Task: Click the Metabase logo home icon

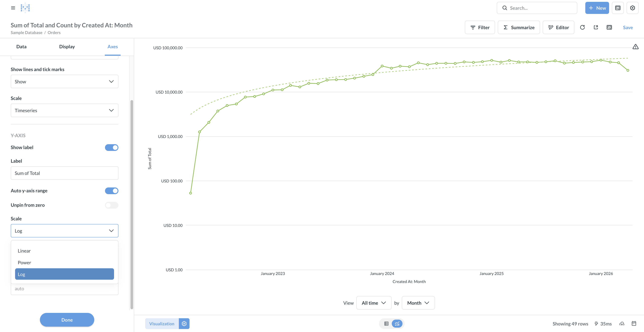Action: point(25,8)
